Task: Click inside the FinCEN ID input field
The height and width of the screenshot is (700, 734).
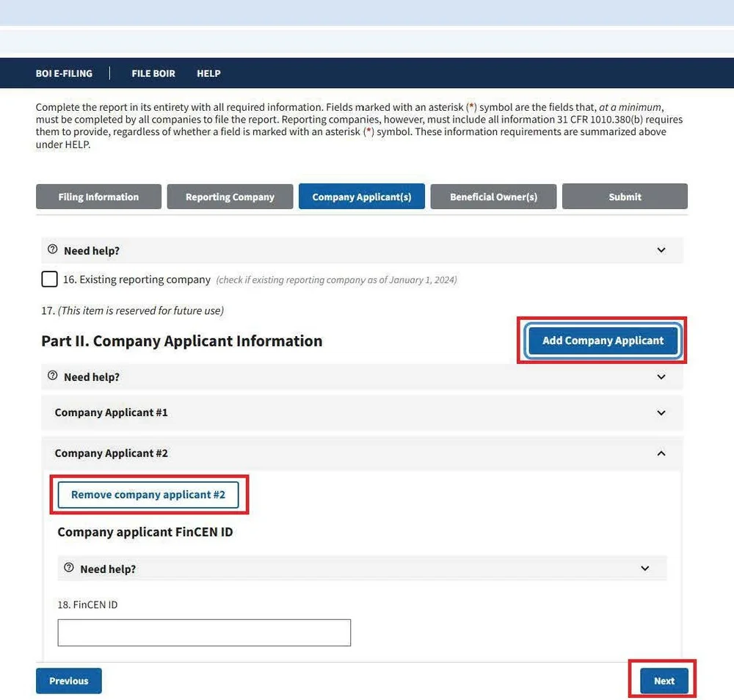Action: coord(203,632)
